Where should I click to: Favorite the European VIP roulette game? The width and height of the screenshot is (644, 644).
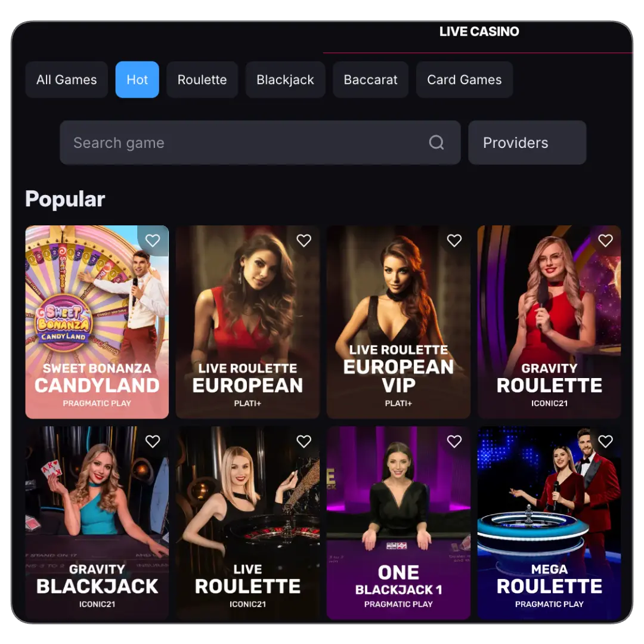click(x=454, y=240)
